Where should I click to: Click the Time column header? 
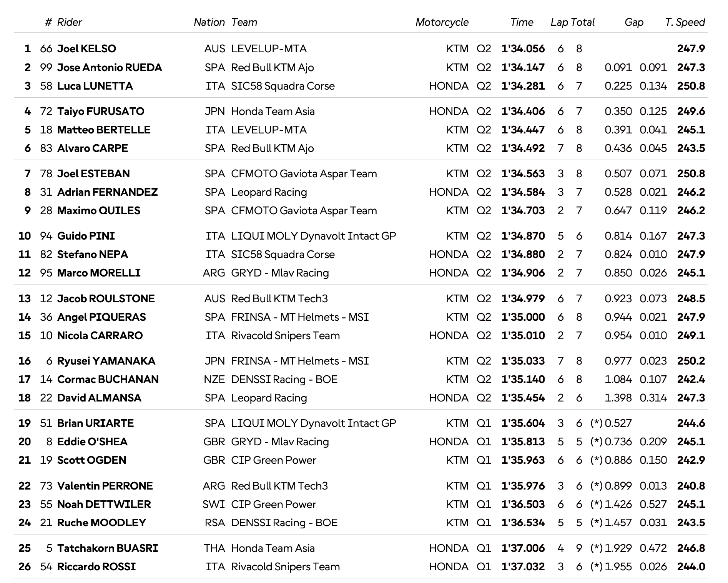pyautogui.click(x=522, y=22)
